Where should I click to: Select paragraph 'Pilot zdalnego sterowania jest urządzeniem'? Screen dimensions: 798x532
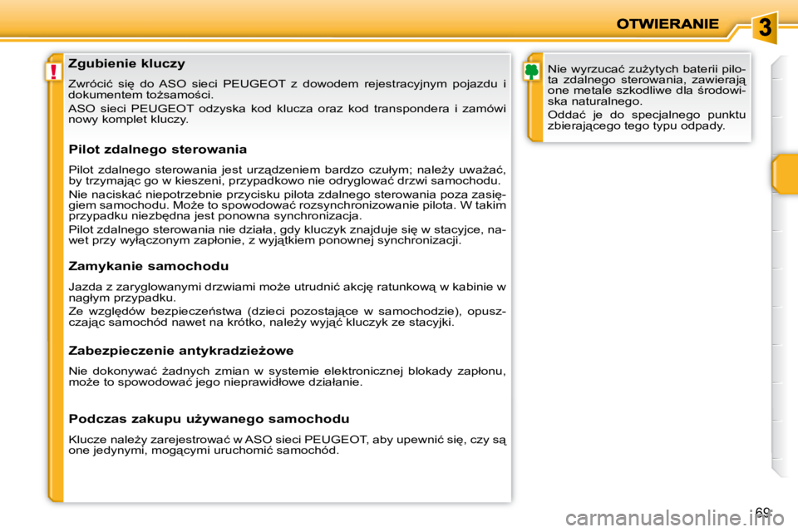pos(287,175)
